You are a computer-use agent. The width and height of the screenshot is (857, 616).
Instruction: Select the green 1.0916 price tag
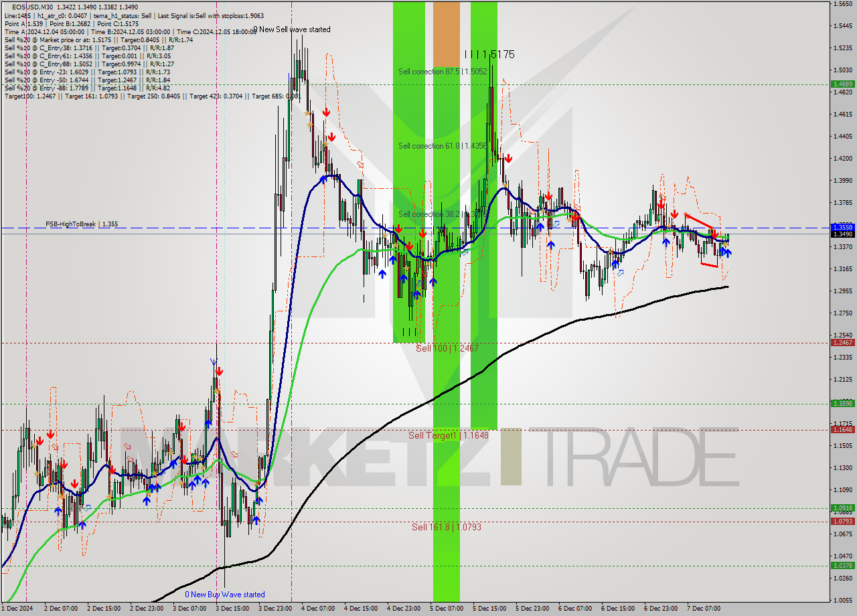coord(842,508)
